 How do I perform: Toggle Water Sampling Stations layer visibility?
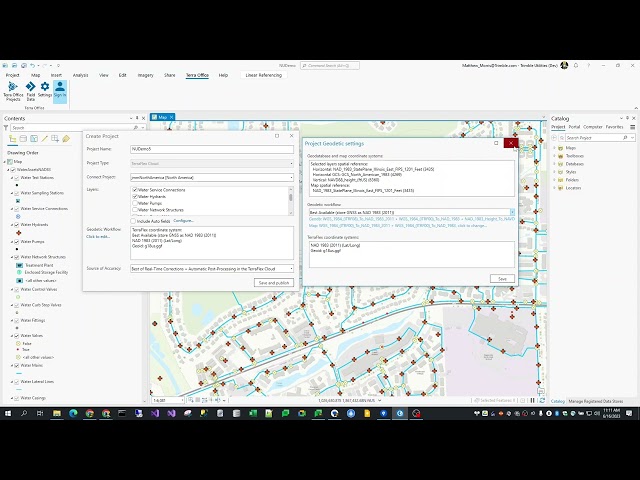(x=17, y=193)
